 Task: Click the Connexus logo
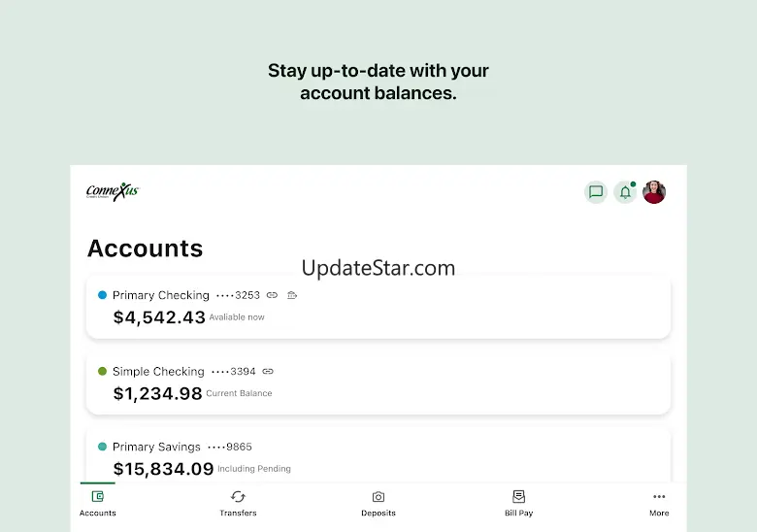click(113, 191)
